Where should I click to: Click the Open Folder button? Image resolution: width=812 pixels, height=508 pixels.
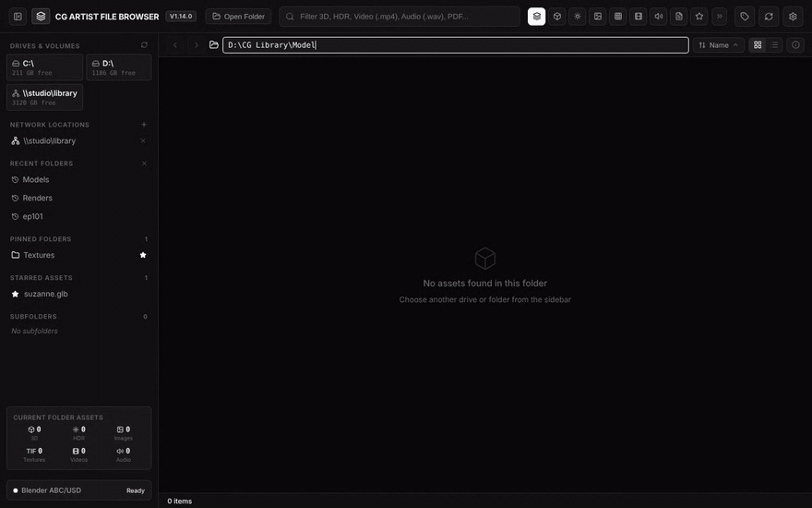point(239,17)
